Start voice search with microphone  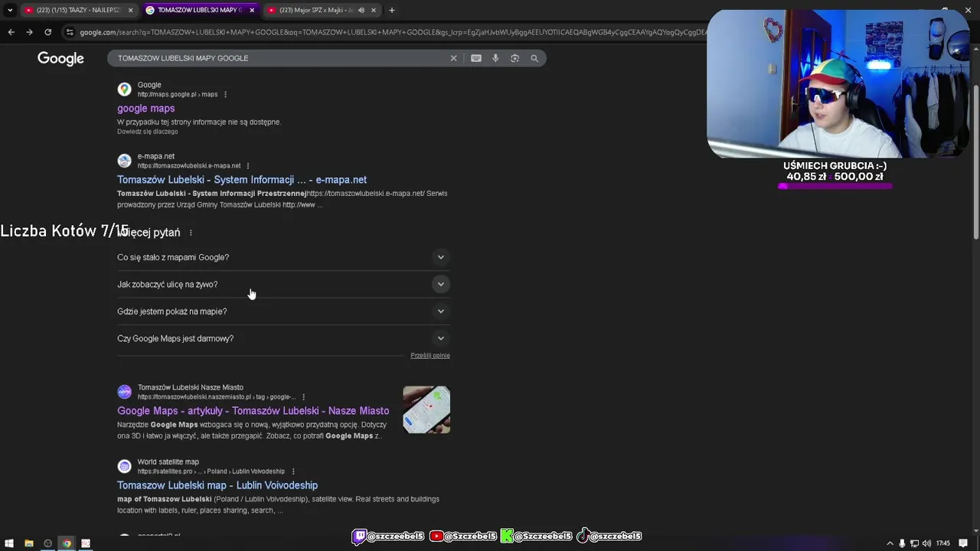click(x=495, y=58)
